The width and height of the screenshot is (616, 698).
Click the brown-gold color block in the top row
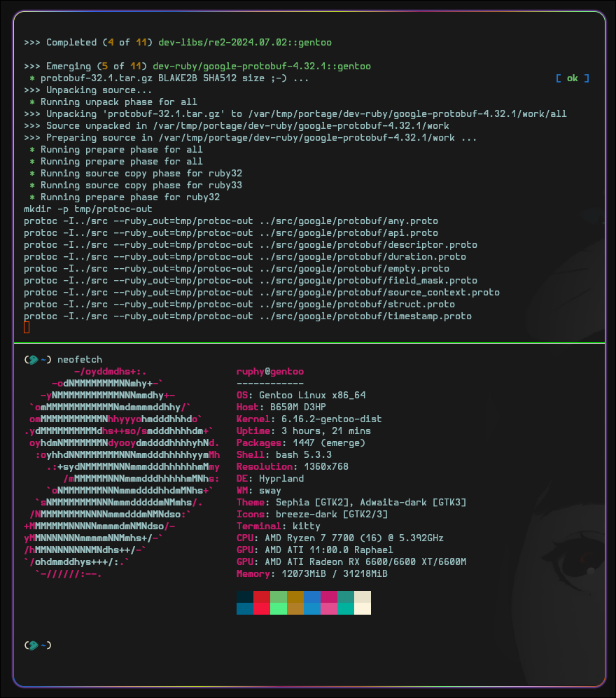click(x=295, y=596)
